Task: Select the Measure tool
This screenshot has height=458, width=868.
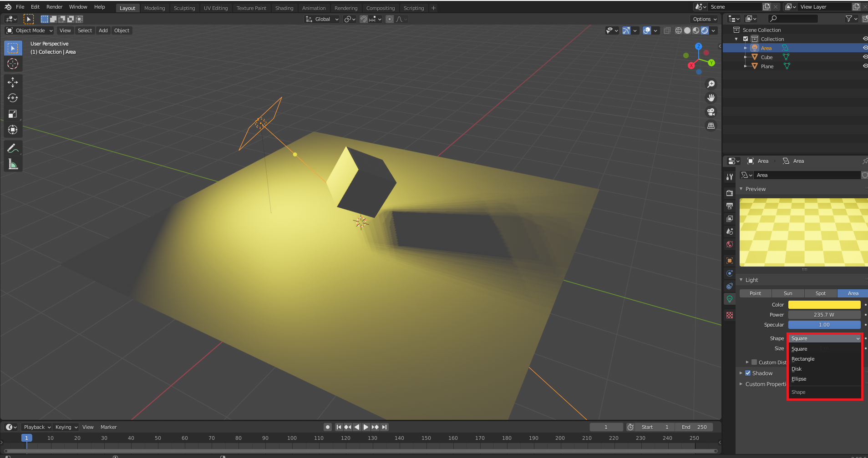Action: 13,164
